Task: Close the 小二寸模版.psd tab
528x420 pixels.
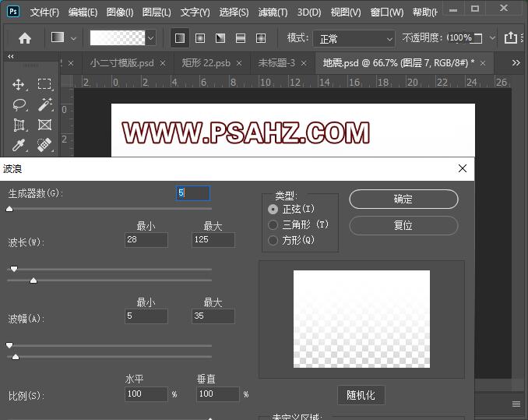Action: (163, 63)
